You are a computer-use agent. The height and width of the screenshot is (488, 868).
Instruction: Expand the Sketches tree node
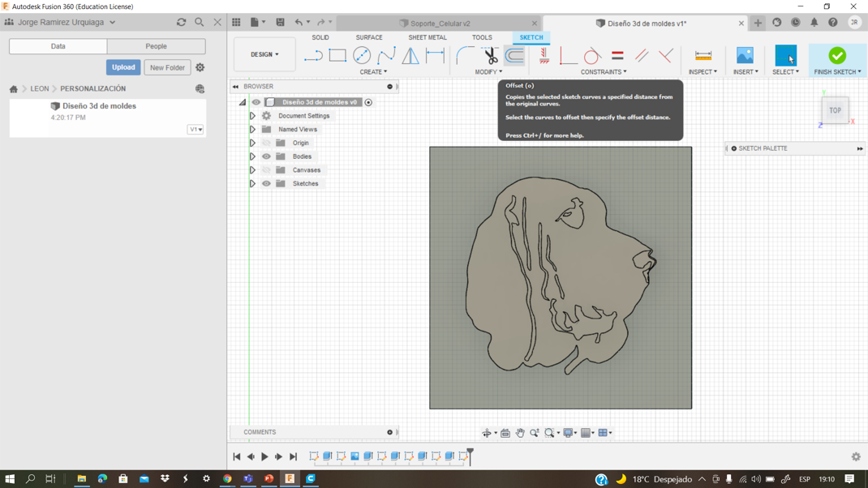point(252,184)
